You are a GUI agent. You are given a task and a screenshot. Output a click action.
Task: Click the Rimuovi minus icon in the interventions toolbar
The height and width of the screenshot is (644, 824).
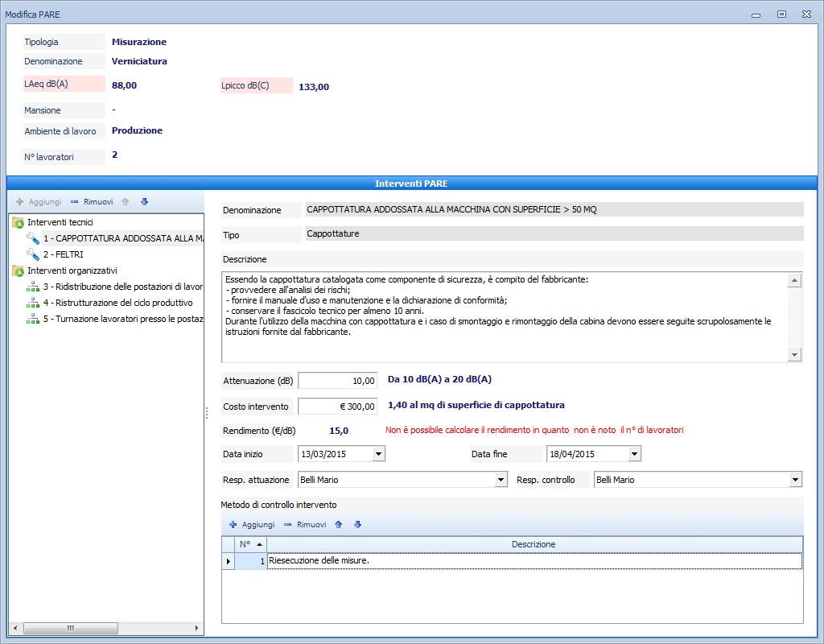pos(74,202)
